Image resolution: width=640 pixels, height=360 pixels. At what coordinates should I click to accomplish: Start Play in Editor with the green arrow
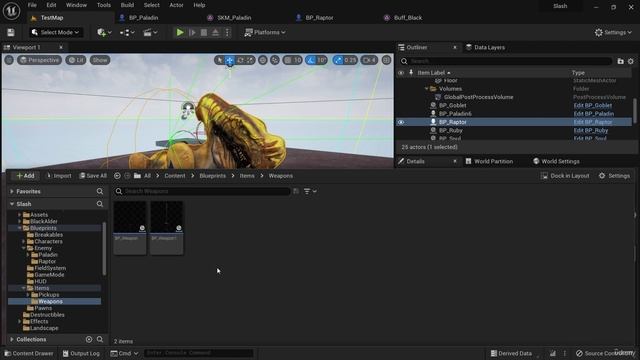[x=180, y=32]
